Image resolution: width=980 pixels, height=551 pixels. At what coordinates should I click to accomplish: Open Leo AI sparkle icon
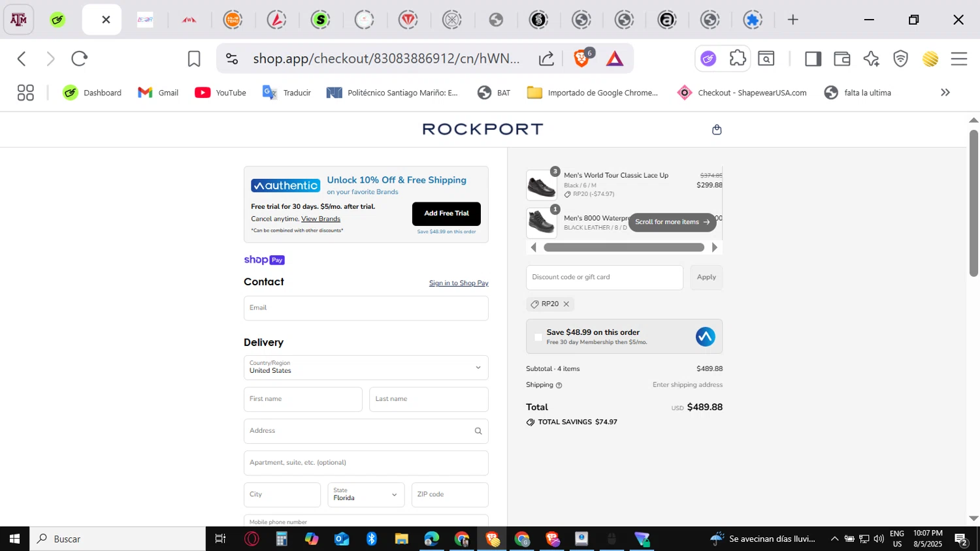click(x=871, y=59)
